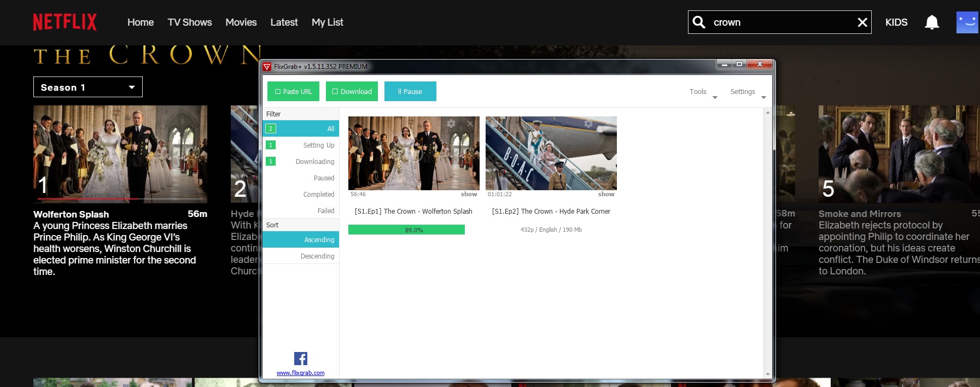Image resolution: width=980 pixels, height=387 pixels.
Task: Filter list by Failed status
Action: [301, 210]
